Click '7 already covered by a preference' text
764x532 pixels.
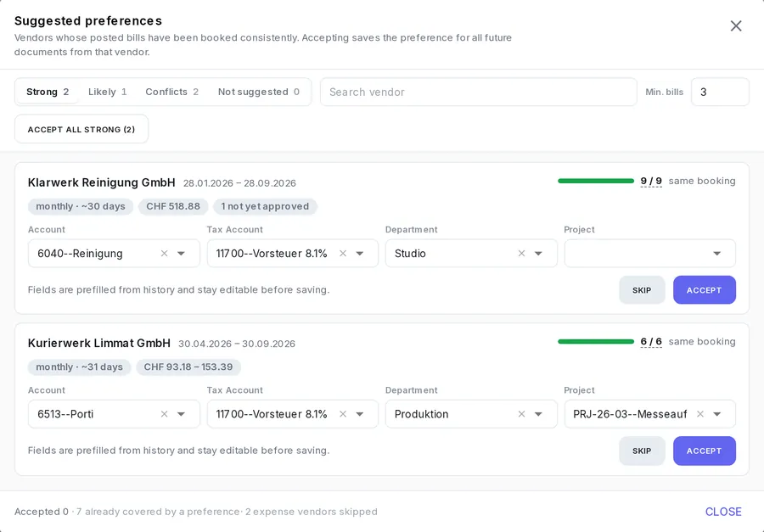158,512
